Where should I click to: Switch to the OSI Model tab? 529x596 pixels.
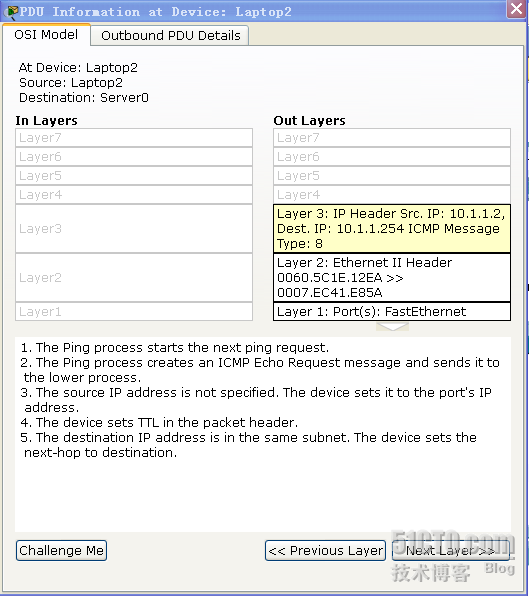coord(46,35)
